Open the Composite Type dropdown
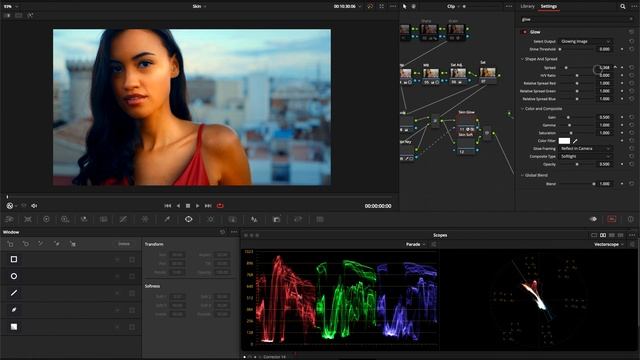The height and width of the screenshot is (360, 640). pos(585,156)
